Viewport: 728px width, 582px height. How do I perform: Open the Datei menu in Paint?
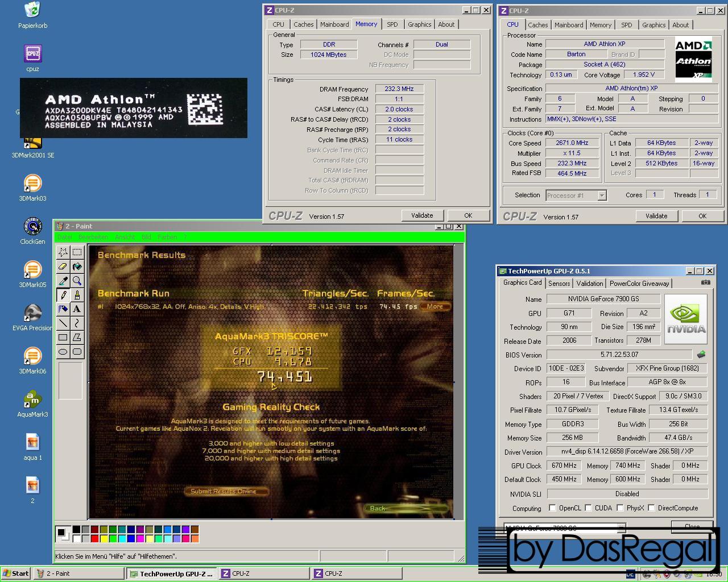[65, 237]
